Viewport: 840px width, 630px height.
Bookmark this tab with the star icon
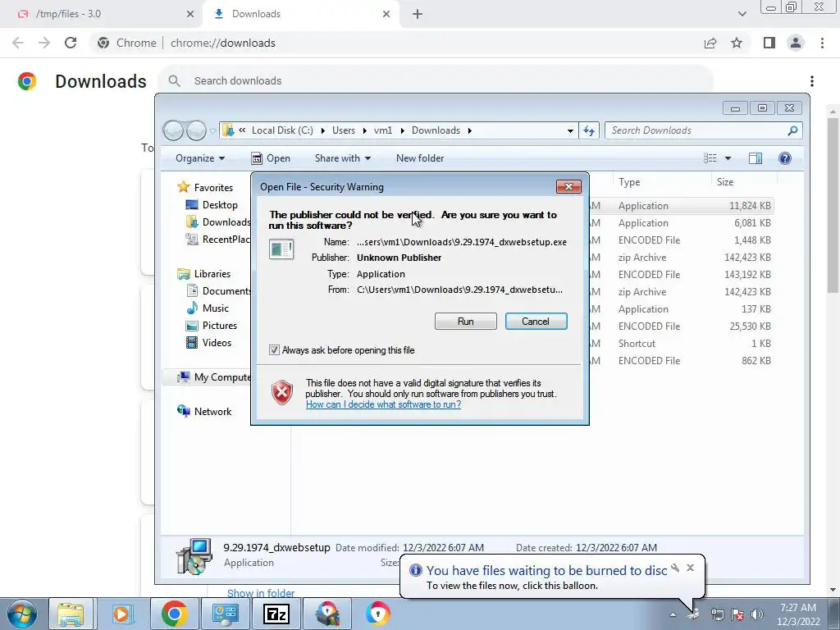[x=737, y=43]
